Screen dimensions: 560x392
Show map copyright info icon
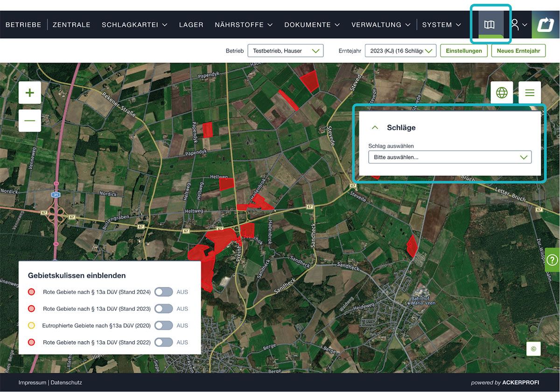coord(533,349)
